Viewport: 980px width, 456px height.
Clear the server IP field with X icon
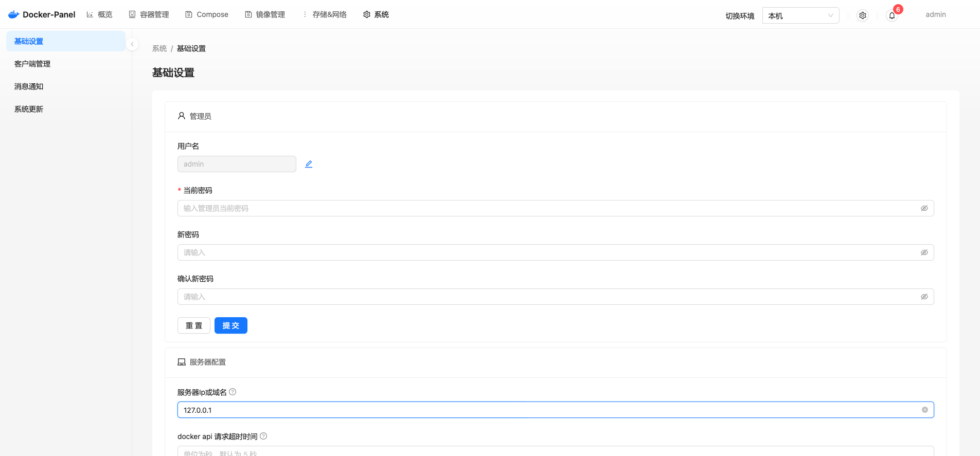tap(924, 410)
